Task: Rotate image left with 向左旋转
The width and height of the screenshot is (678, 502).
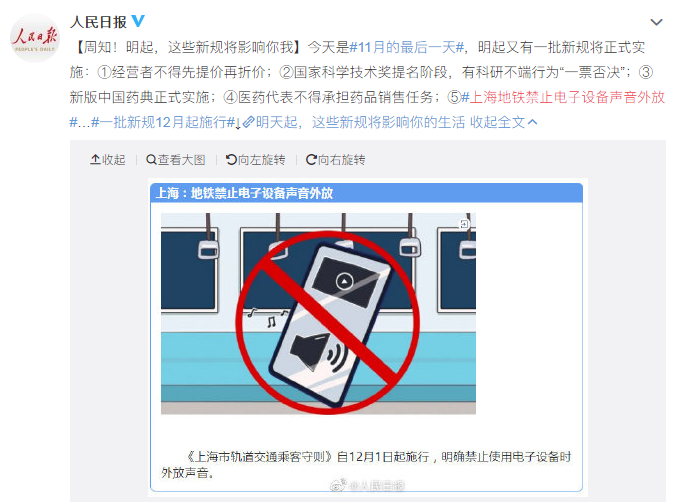Action: (256, 160)
